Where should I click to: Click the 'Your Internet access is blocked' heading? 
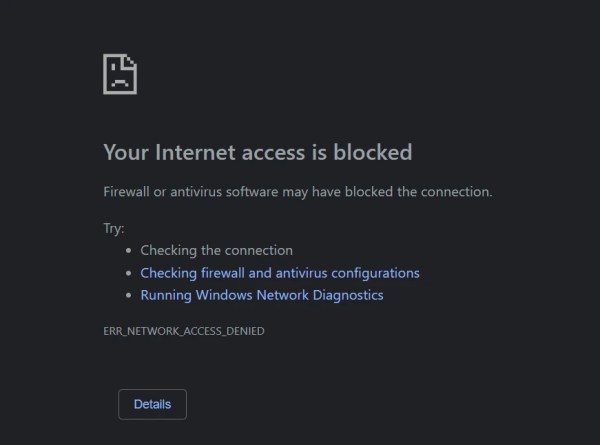(x=258, y=152)
